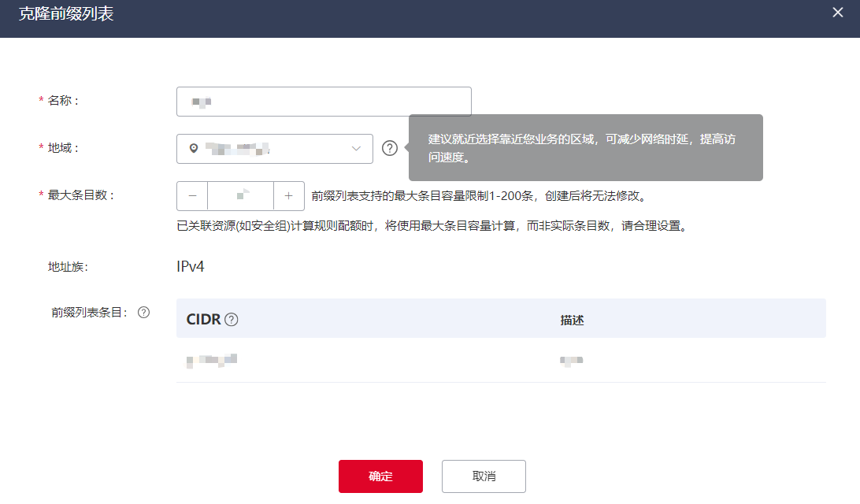Click the help icon beside 地域 dropdown
The width and height of the screenshot is (860, 504).
tap(389, 148)
